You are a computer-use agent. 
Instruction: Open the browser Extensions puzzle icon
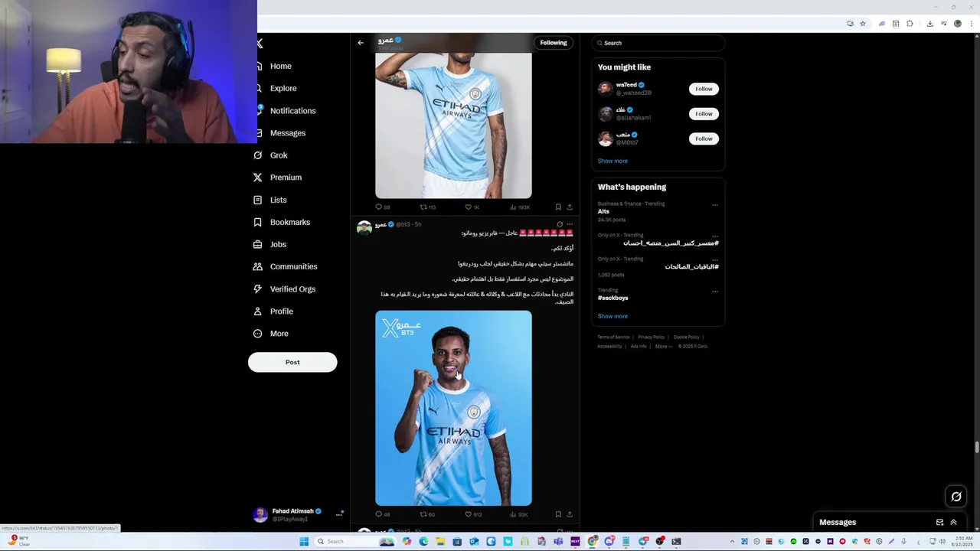tap(910, 24)
